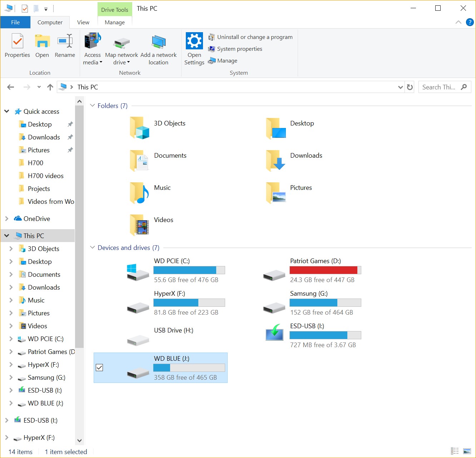Switch to the View ribbon tab
The width and height of the screenshot is (476, 458).
83,22
